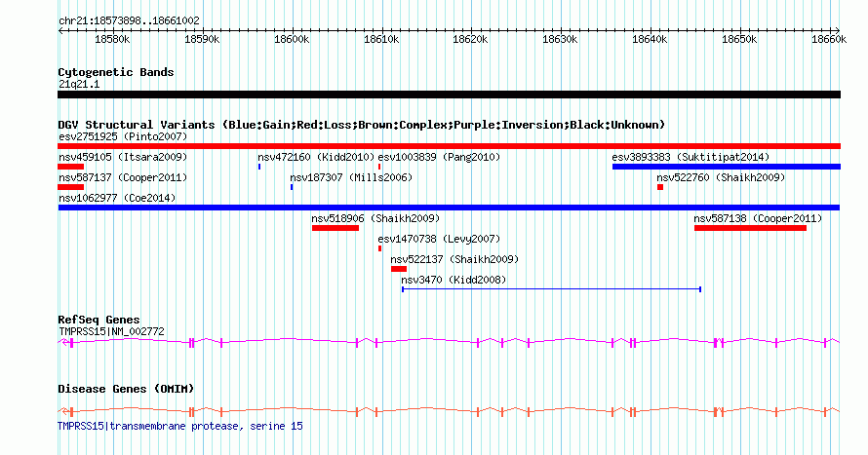
Task: Open nsv187307 (Mills2006) variant
Action: (x=351, y=177)
